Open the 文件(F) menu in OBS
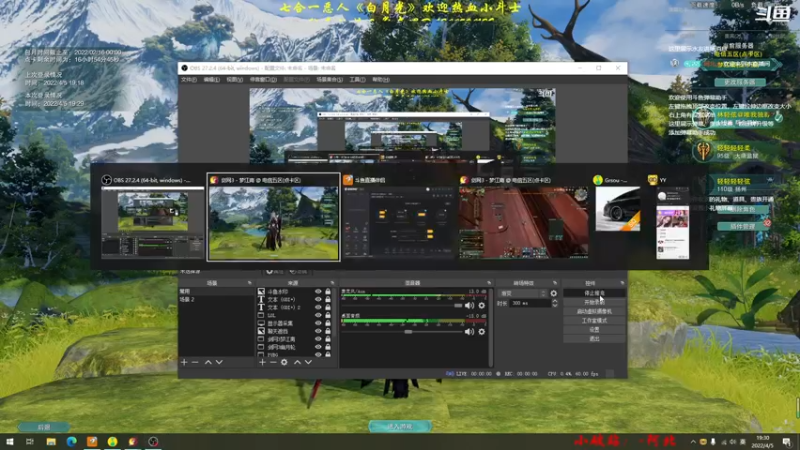The width and height of the screenshot is (800, 450). coord(189,80)
